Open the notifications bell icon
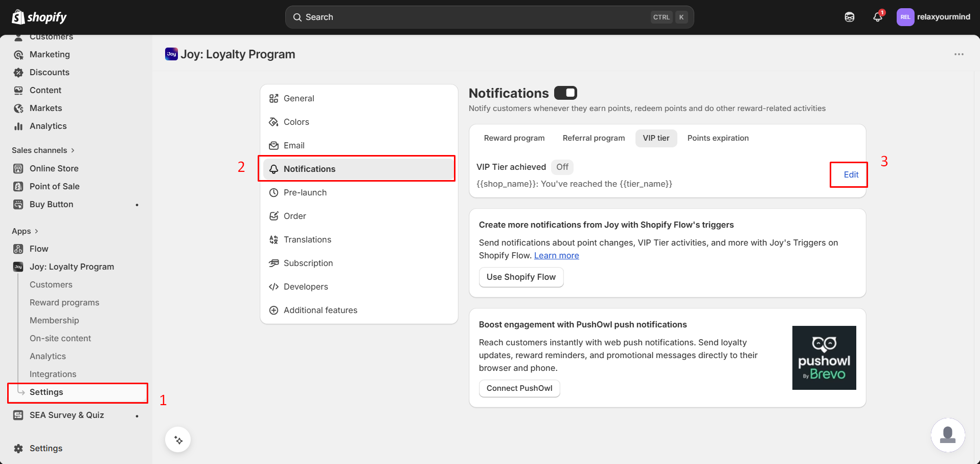 [878, 17]
